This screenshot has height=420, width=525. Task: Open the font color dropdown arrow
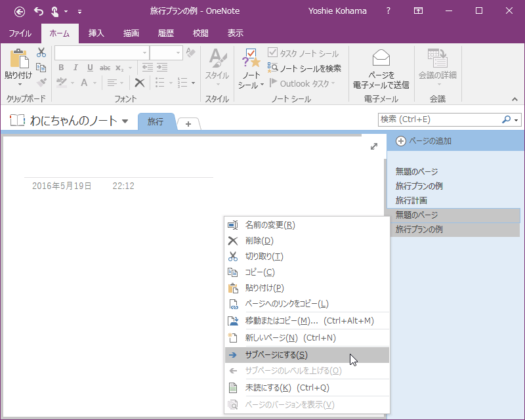94,83
